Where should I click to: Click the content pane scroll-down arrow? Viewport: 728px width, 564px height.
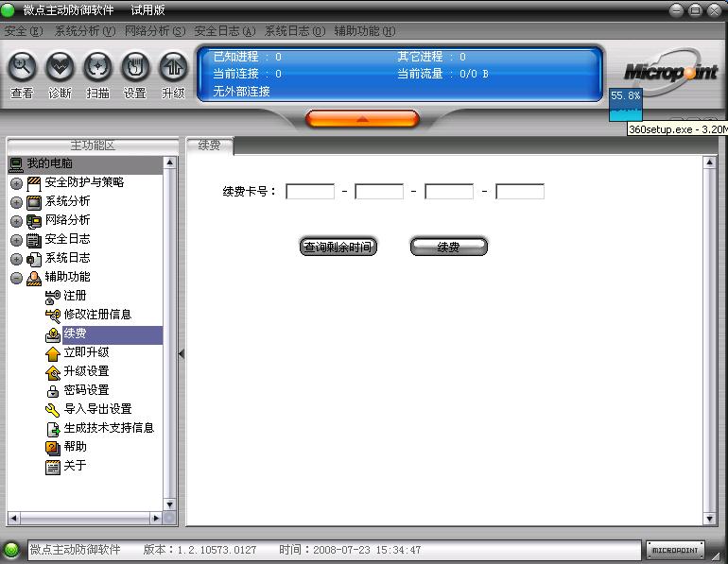tap(709, 519)
